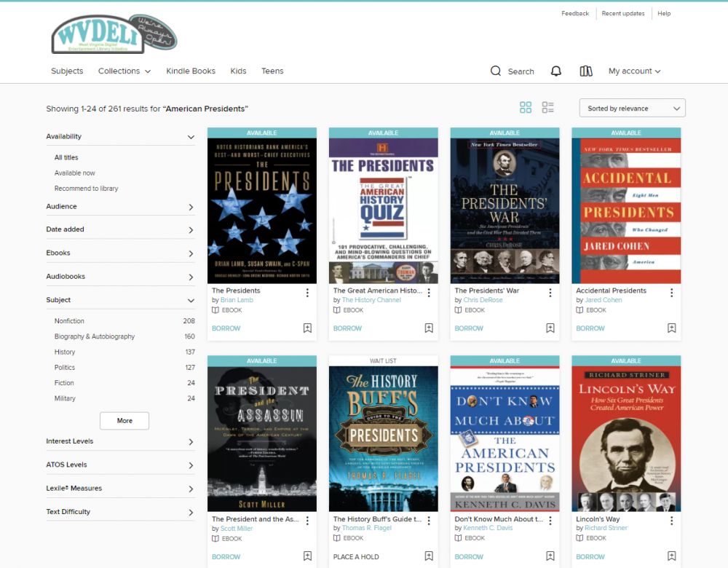Open the Collections dropdown
Image resolution: width=728 pixels, height=568 pixels.
[124, 71]
